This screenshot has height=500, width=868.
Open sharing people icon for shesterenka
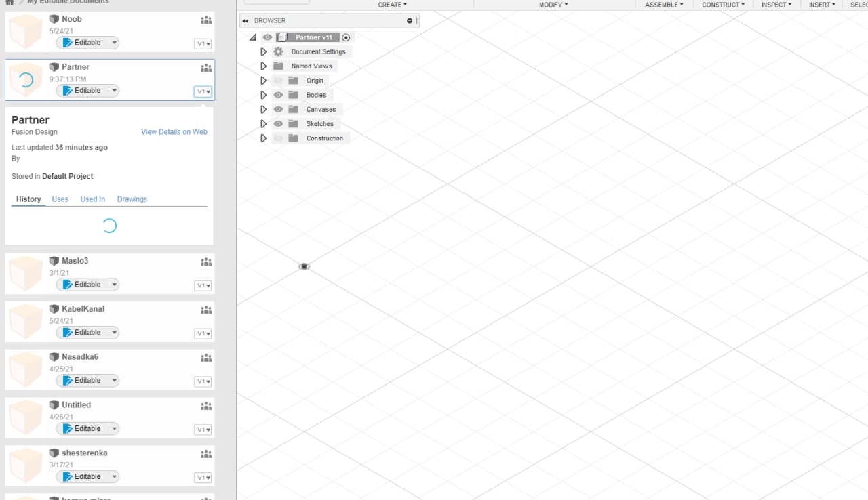206,455
